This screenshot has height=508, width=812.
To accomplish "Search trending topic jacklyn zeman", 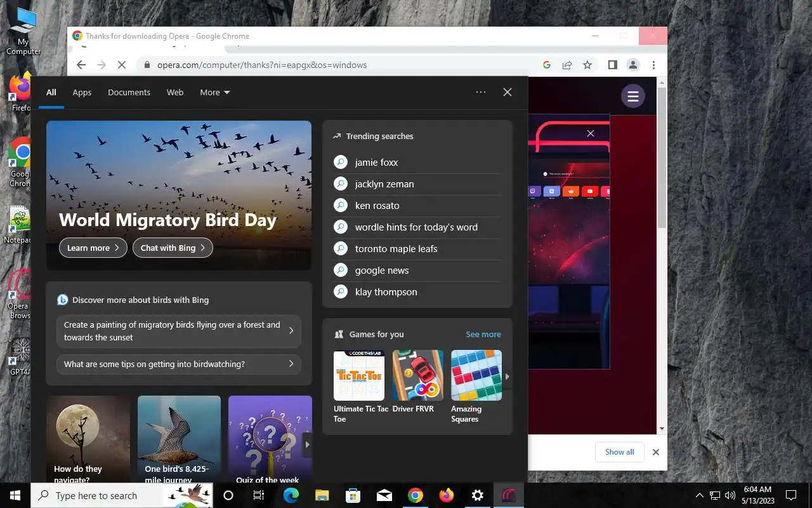I will pos(417,184).
